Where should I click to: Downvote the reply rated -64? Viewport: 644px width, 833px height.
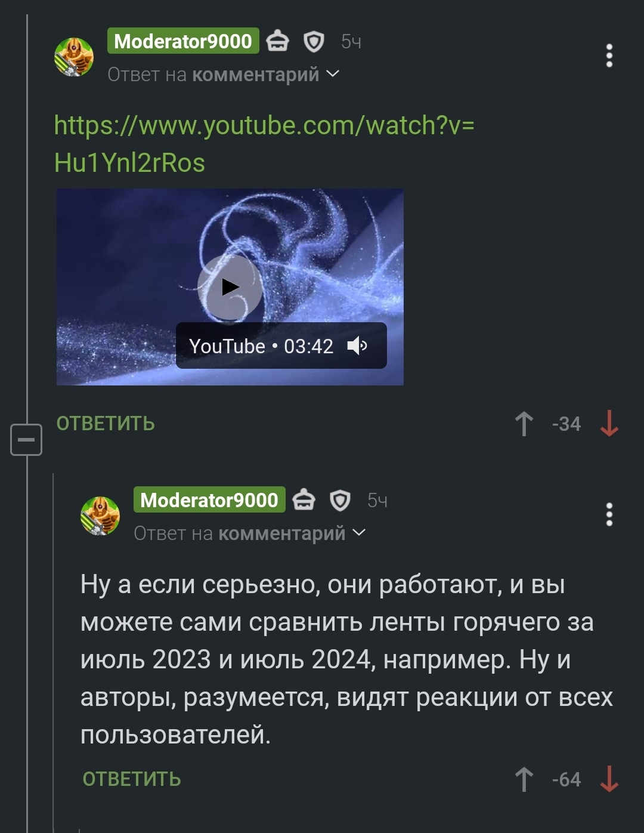609,780
